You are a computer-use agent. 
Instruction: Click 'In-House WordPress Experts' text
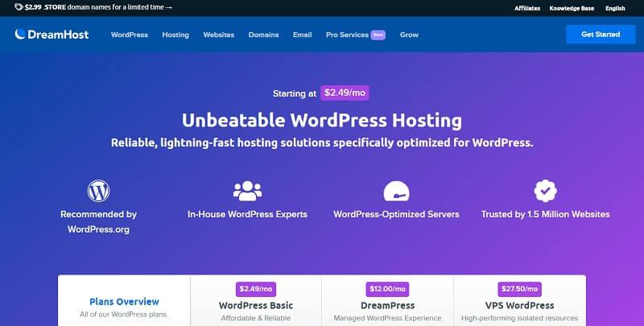coord(247,214)
